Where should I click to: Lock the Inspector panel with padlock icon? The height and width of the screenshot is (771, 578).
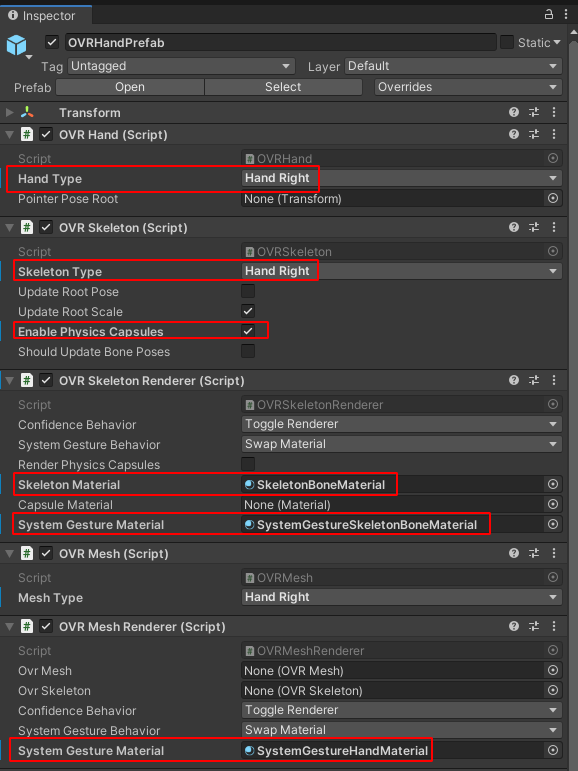[549, 14]
